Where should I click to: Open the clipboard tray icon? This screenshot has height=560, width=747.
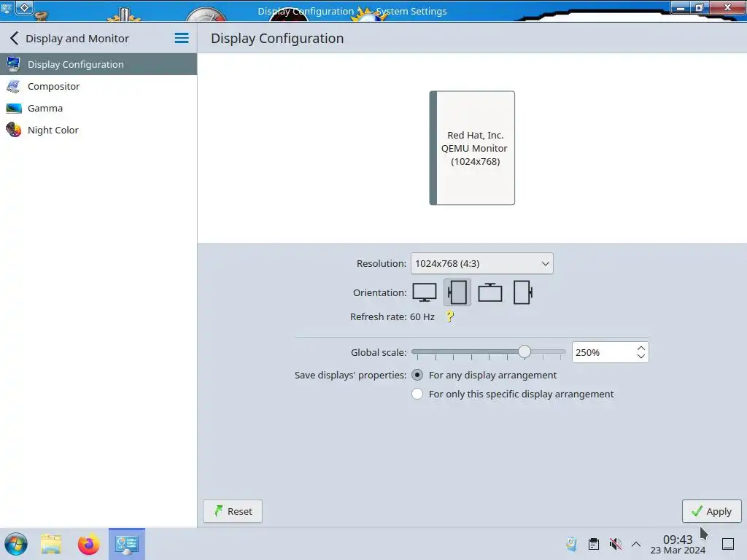tap(594, 544)
